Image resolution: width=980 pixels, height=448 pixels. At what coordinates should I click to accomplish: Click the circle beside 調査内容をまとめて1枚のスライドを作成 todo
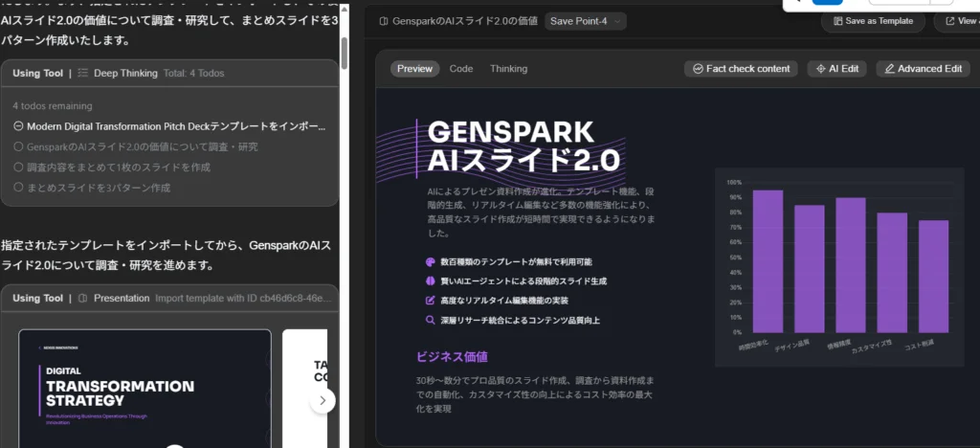point(17,167)
